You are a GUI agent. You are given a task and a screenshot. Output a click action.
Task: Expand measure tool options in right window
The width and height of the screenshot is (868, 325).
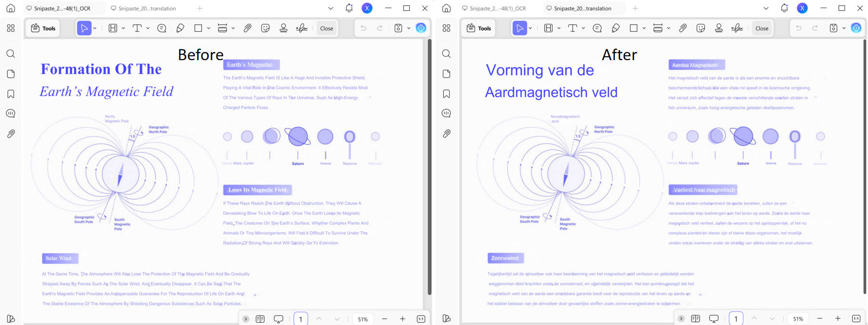(x=669, y=28)
